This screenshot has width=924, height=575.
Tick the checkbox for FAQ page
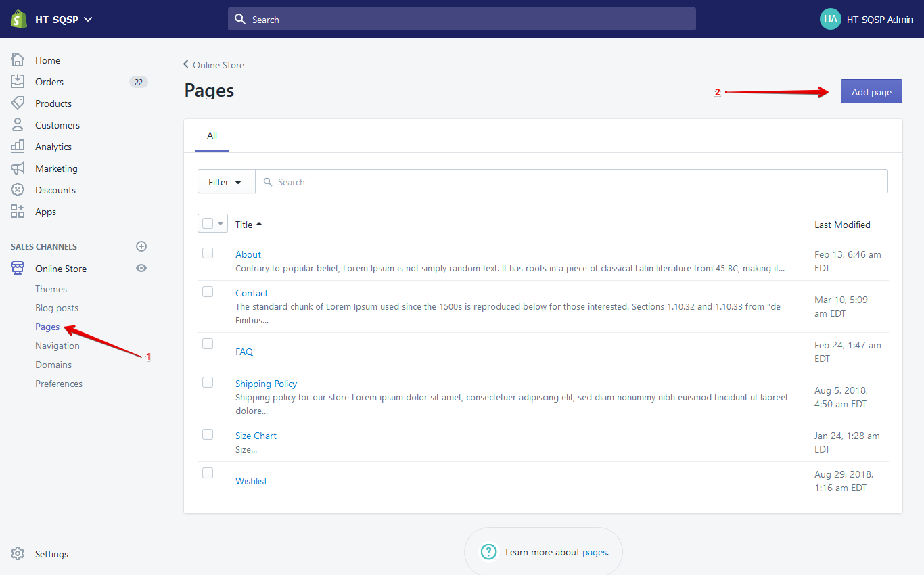point(208,344)
